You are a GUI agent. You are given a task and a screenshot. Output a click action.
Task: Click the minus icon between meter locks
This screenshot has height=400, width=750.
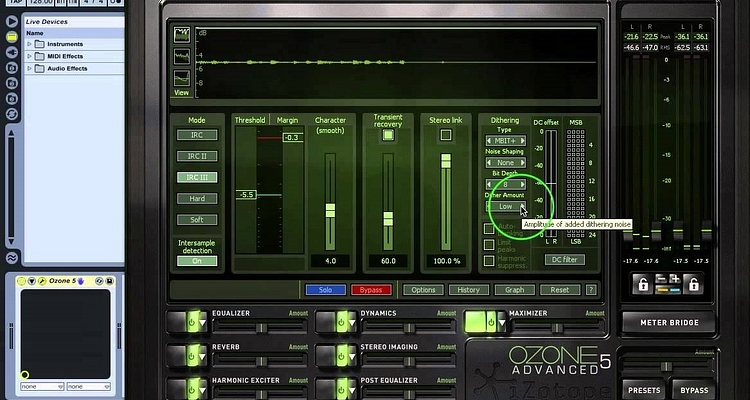[x=661, y=279]
